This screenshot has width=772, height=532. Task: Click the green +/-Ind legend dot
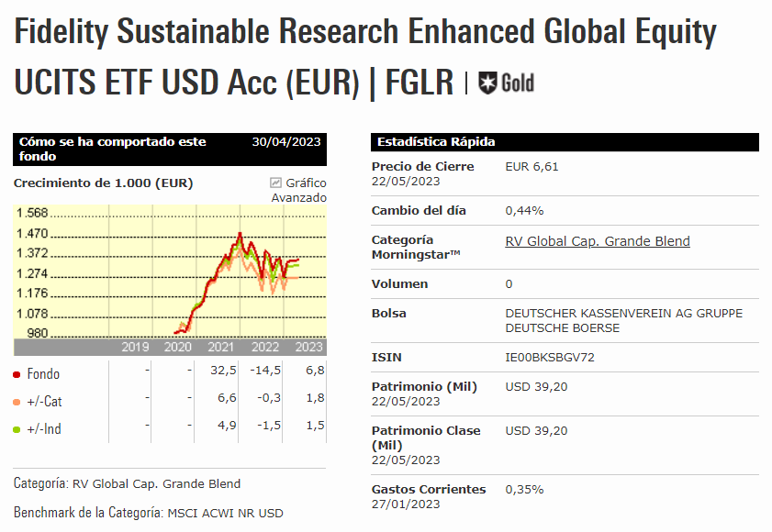(x=17, y=429)
